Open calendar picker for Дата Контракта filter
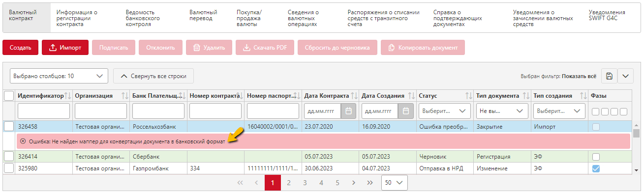 348,110
